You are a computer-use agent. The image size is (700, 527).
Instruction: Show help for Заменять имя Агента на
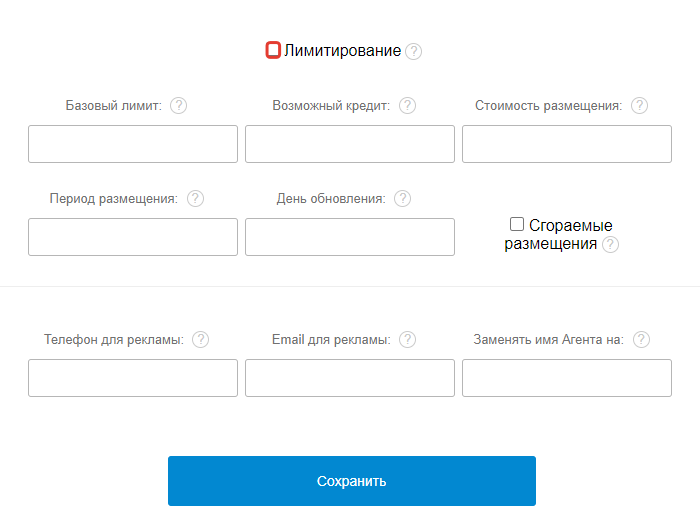click(641, 339)
